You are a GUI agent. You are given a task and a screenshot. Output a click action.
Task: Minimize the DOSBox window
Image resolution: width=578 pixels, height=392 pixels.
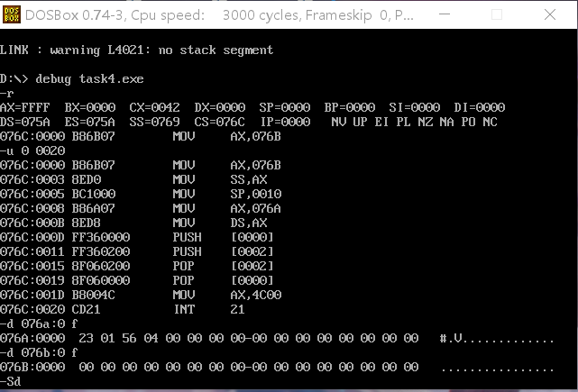[x=445, y=14]
